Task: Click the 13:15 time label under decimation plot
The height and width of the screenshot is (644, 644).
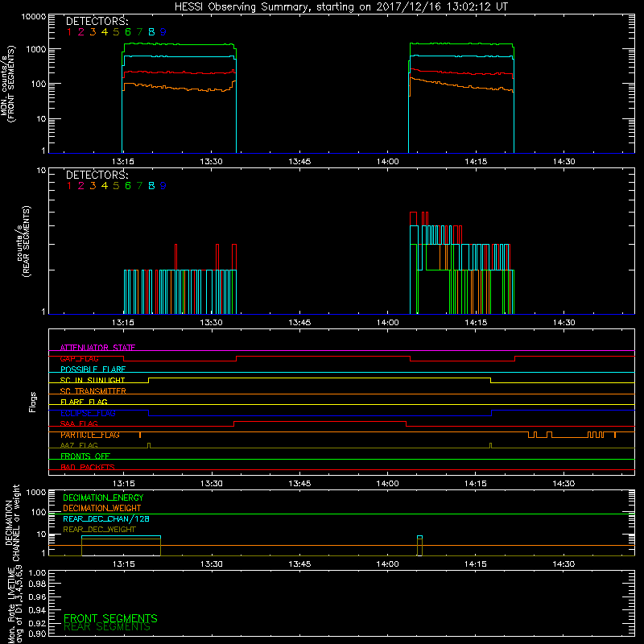Action: (x=124, y=564)
